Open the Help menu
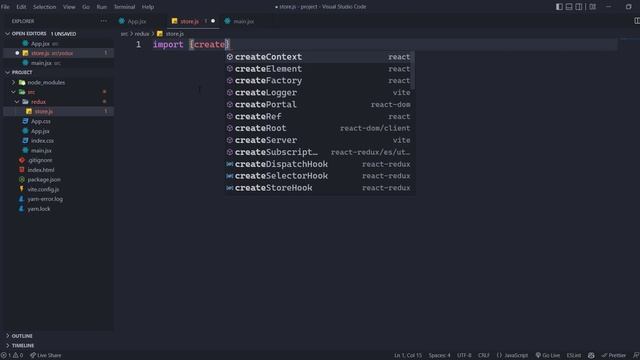Screen dimensions: 640x360 coord(148,7)
